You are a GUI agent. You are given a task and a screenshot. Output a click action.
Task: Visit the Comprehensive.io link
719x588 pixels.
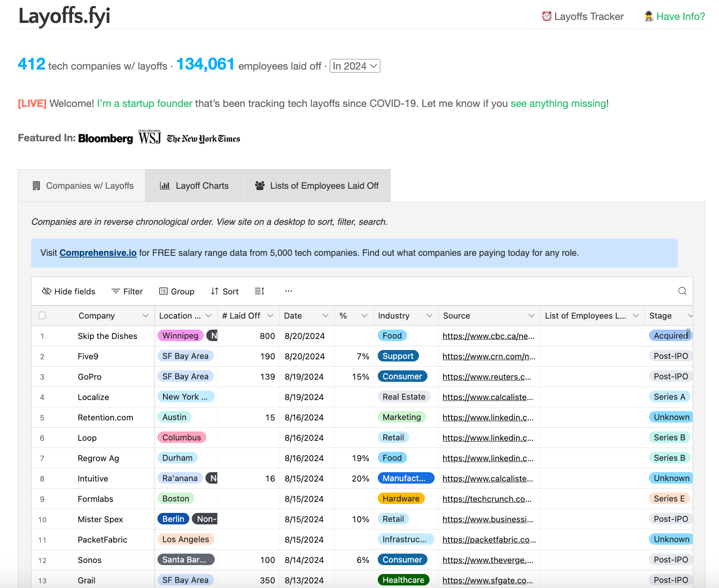click(98, 253)
